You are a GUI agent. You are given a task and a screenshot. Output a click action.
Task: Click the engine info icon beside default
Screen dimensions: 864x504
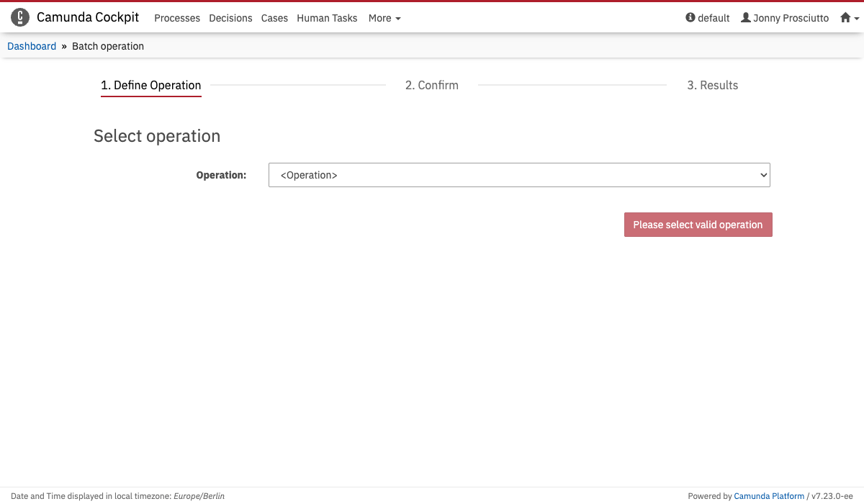point(690,18)
